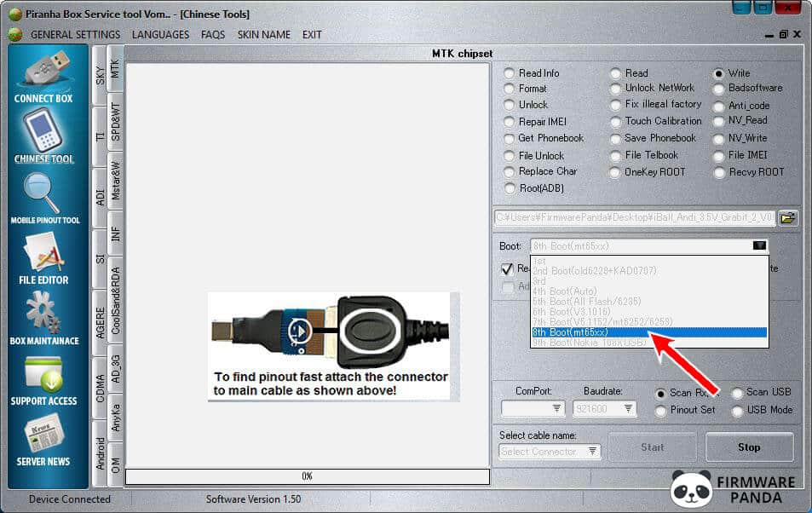
Task: Expand the ComPort dropdown
Action: (556, 408)
